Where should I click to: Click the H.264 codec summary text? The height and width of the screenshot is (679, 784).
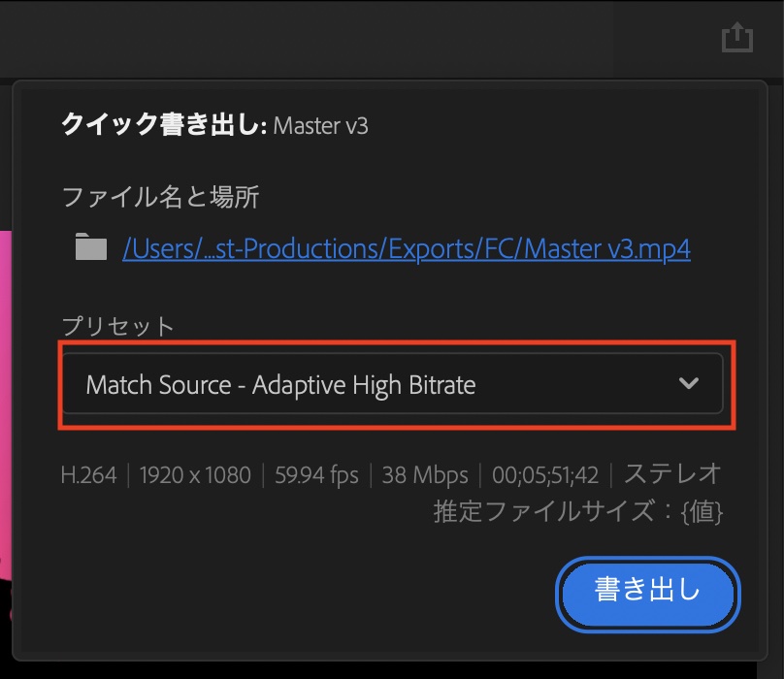pos(88,475)
